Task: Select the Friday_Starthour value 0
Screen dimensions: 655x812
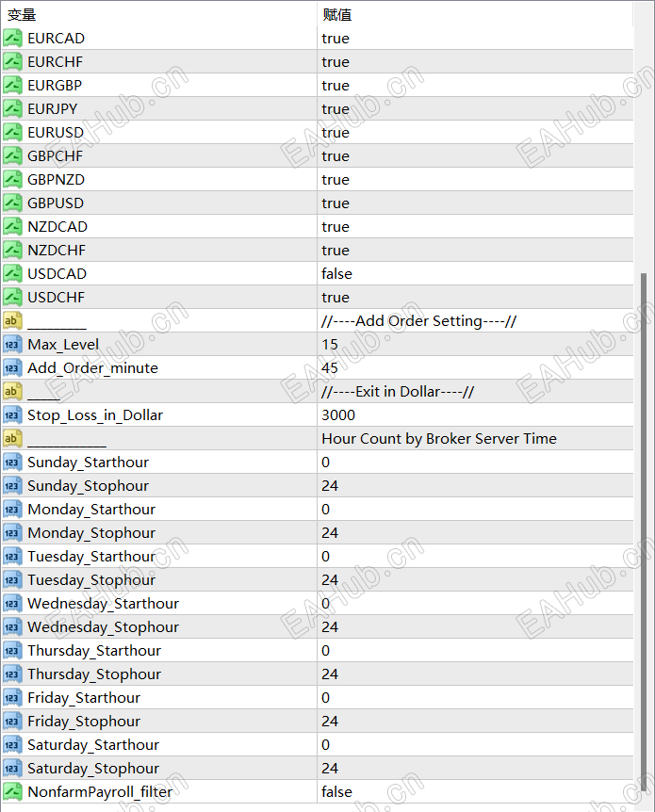Action: [x=325, y=698]
